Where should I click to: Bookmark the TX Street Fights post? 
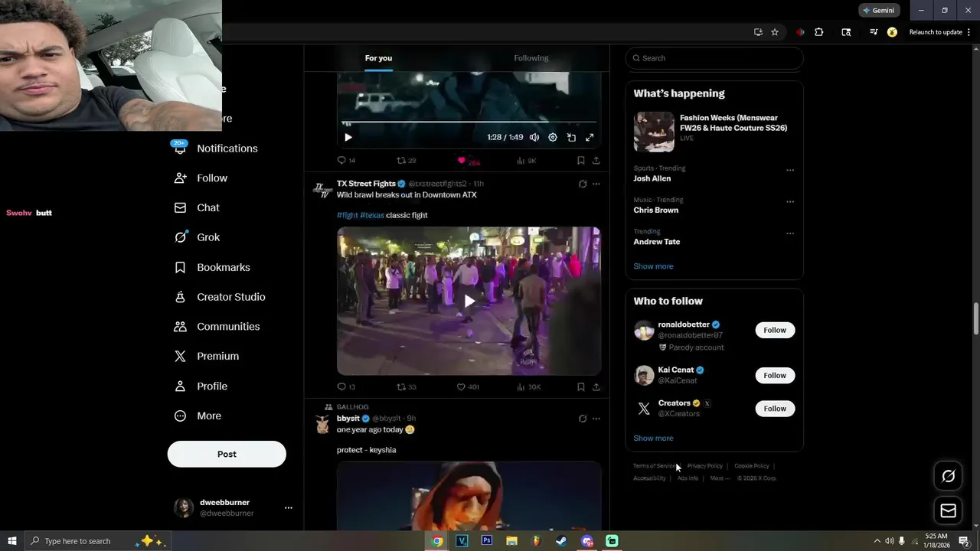580,387
